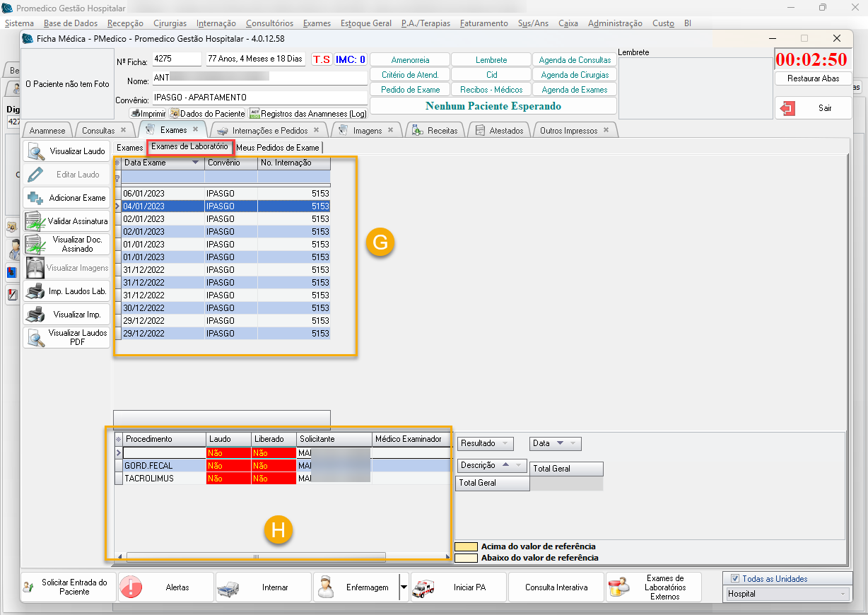Toggle the Todas as Unidades checkbox
Viewport: 868px width, 615px height.
(734, 579)
